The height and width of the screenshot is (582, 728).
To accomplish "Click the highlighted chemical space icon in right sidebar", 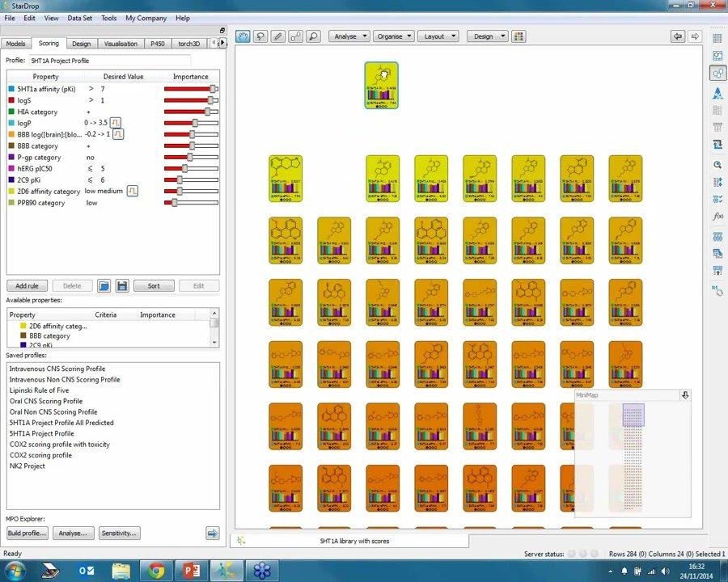I will tap(717, 73).
